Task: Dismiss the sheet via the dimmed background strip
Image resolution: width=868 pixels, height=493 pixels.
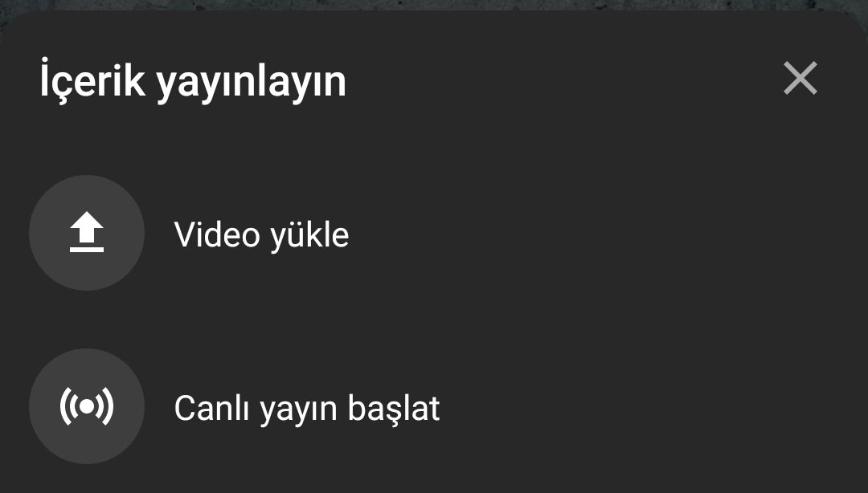Action: click(x=434, y=5)
